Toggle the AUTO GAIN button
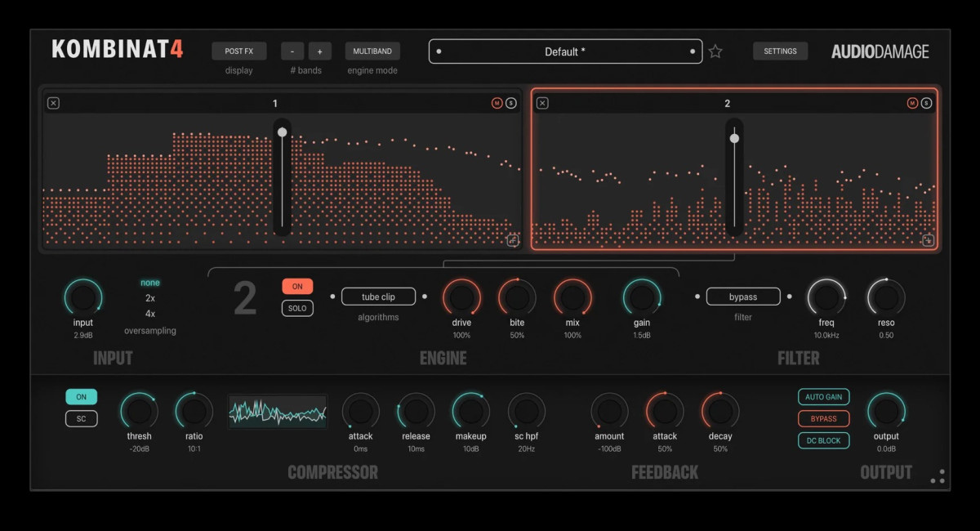Viewport: 980px width, 531px height. pos(823,397)
